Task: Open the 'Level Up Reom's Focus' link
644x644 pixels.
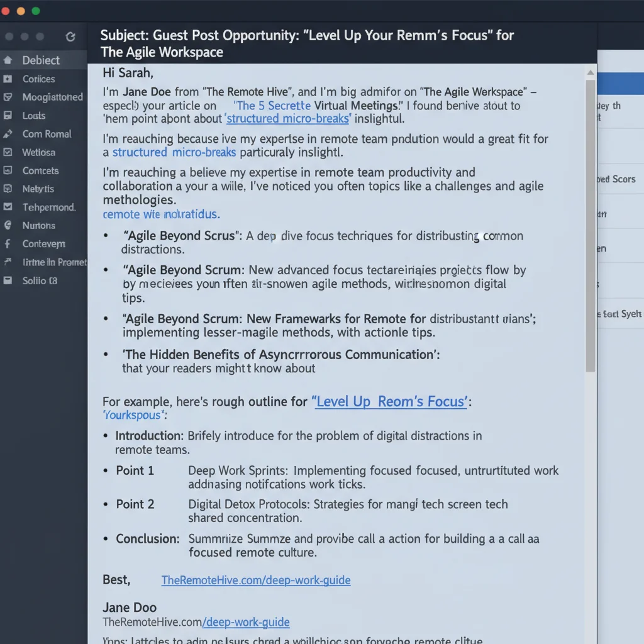Action: [390, 401]
